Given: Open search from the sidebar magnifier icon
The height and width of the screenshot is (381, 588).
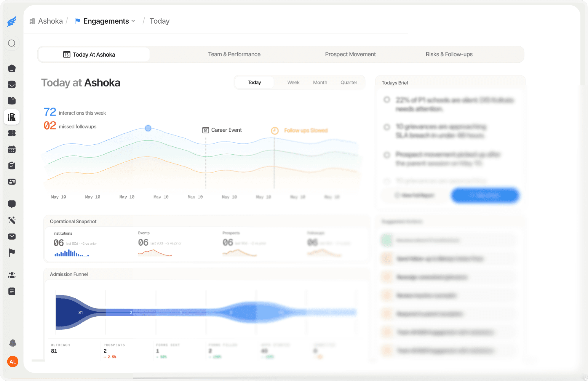Looking at the screenshot, I should coord(12,43).
